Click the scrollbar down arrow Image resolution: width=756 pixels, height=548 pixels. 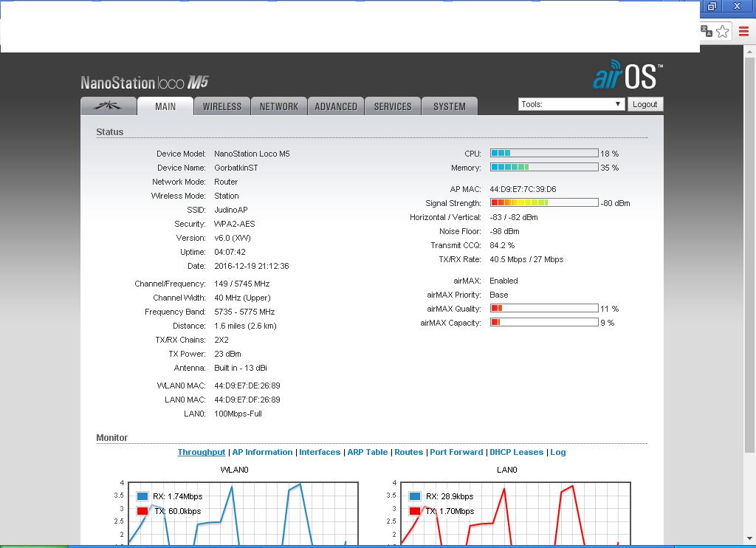click(x=750, y=538)
